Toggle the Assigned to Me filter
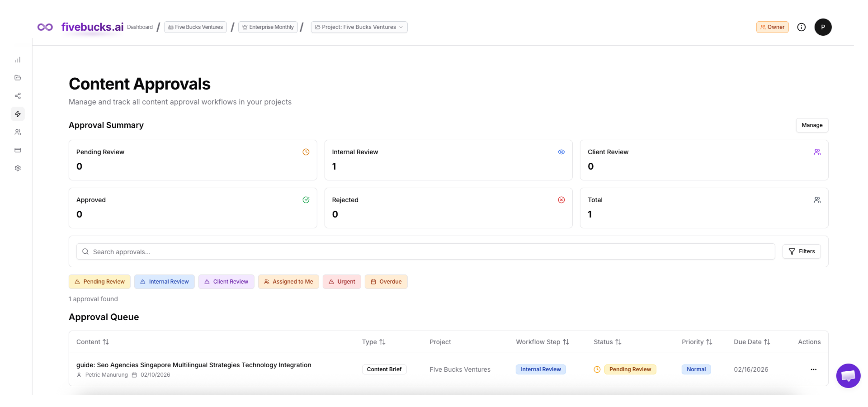 288,281
